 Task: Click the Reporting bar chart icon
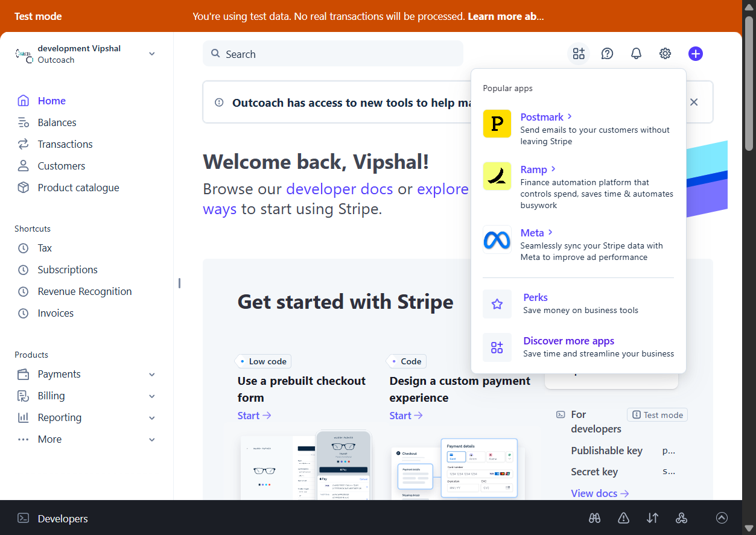(x=23, y=417)
